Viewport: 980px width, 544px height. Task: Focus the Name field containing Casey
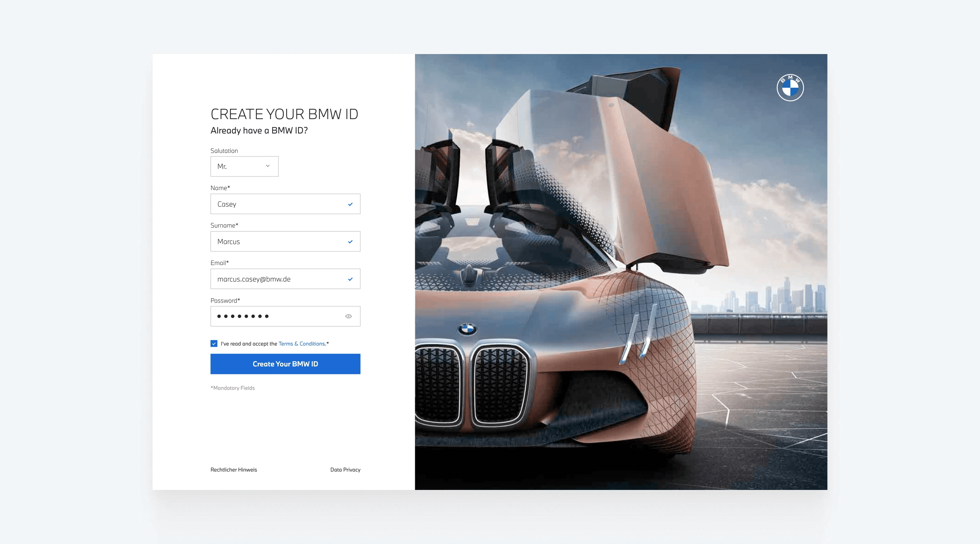tap(278, 204)
